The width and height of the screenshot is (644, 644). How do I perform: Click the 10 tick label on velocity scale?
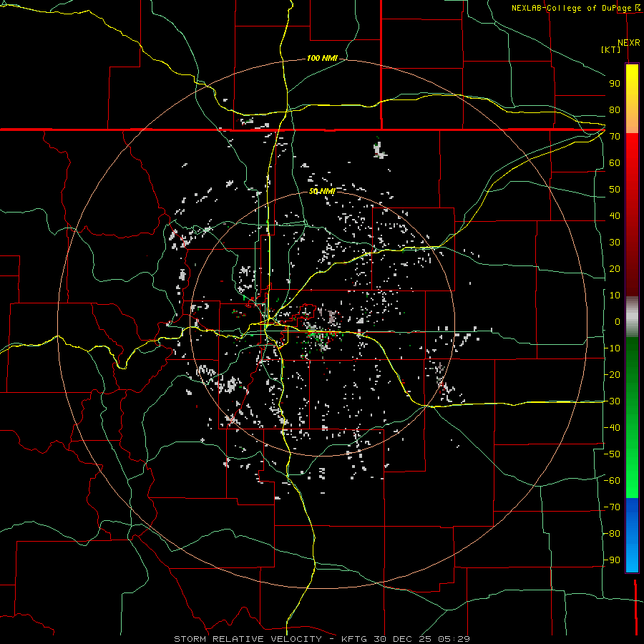coord(615,296)
